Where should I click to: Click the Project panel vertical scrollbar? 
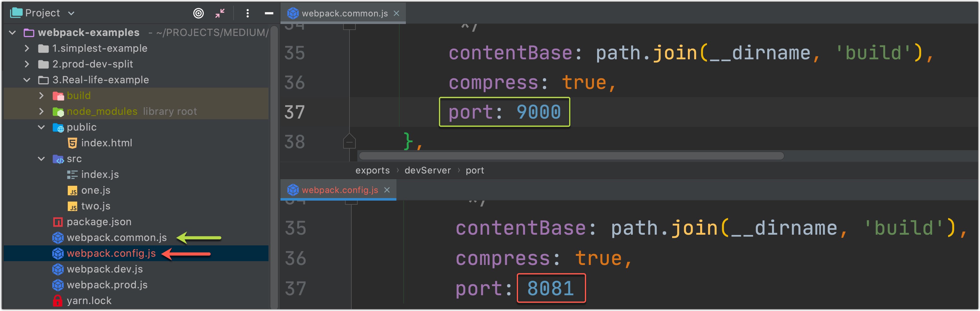click(x=274, y=167)
